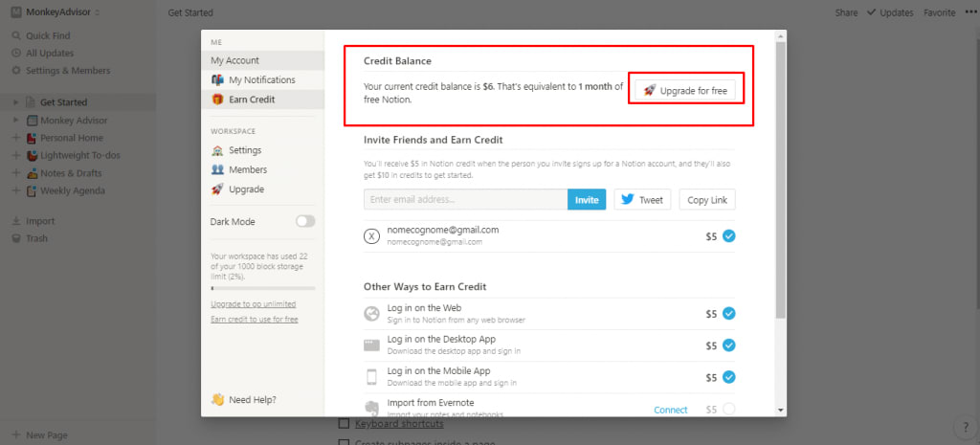
Task: Click the Need Help? link
Action: (x=253, y=399)
